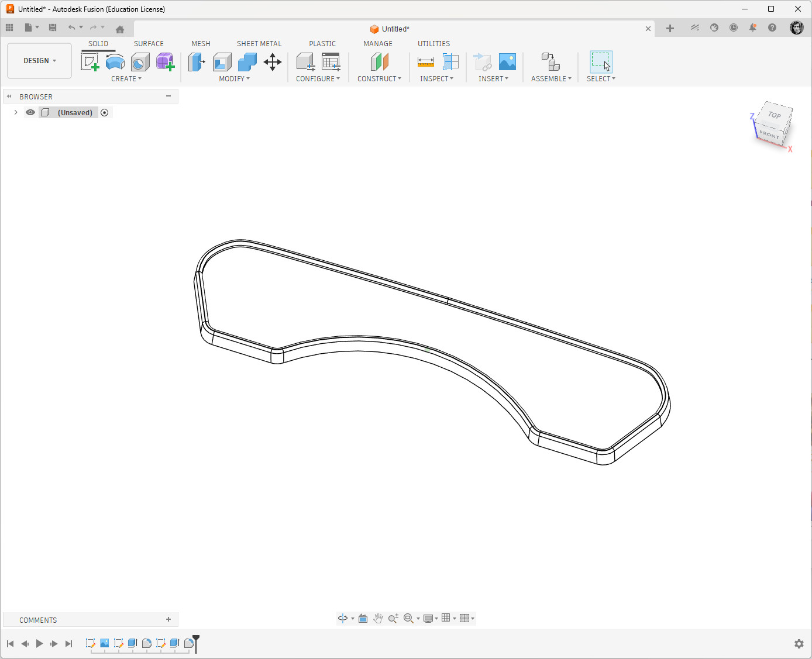
Task: Switch to the SURFACE tab
Action: tap(149, 44)
